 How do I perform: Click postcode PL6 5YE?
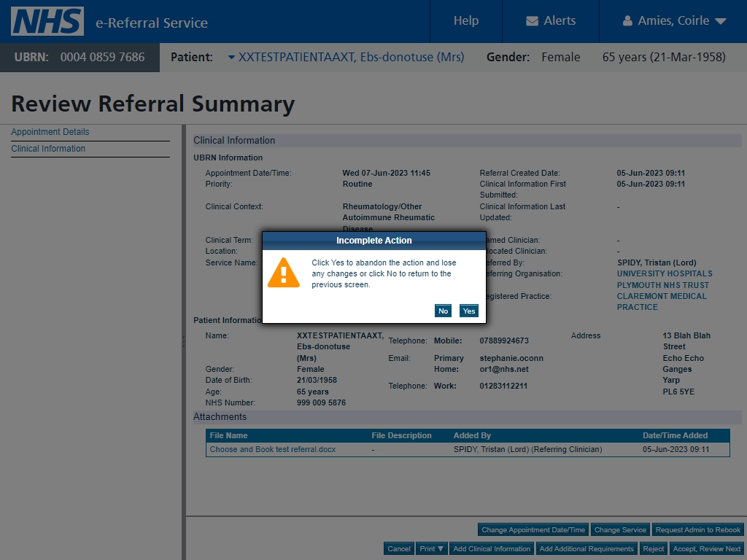678,392
